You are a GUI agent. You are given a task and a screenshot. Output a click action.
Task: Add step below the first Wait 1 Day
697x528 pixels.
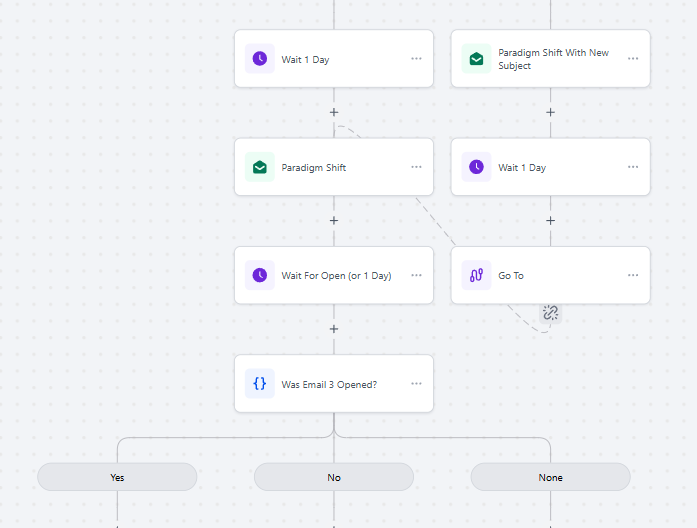(x=334, y=112)
